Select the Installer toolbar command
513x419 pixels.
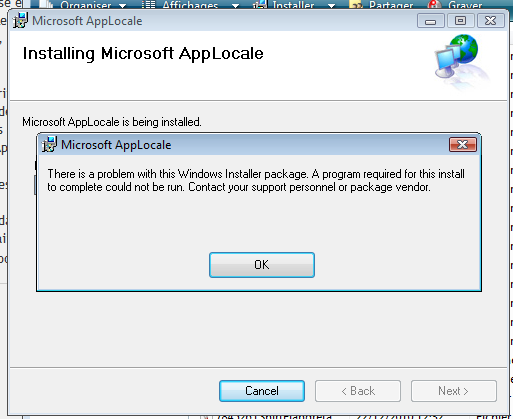(x=293, y=5)
